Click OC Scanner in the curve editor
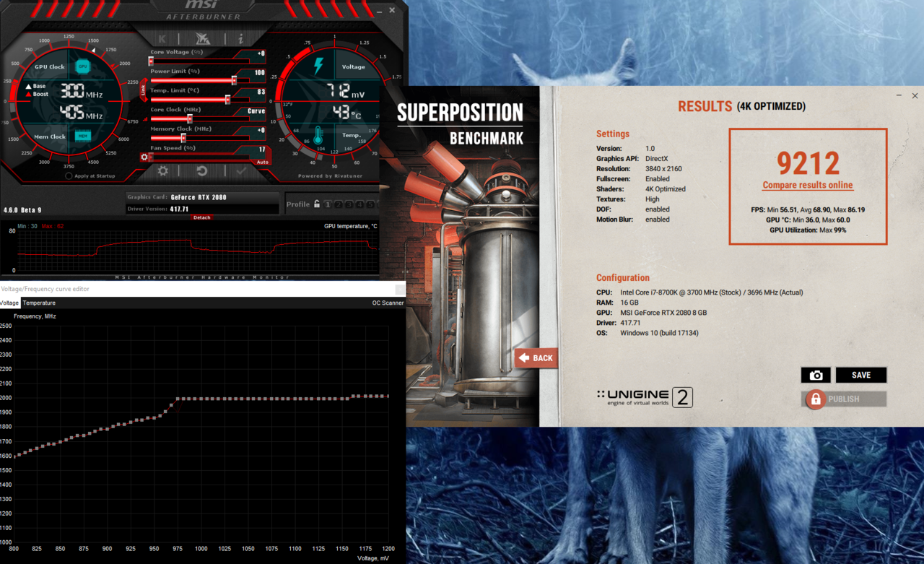 [388, 303]
